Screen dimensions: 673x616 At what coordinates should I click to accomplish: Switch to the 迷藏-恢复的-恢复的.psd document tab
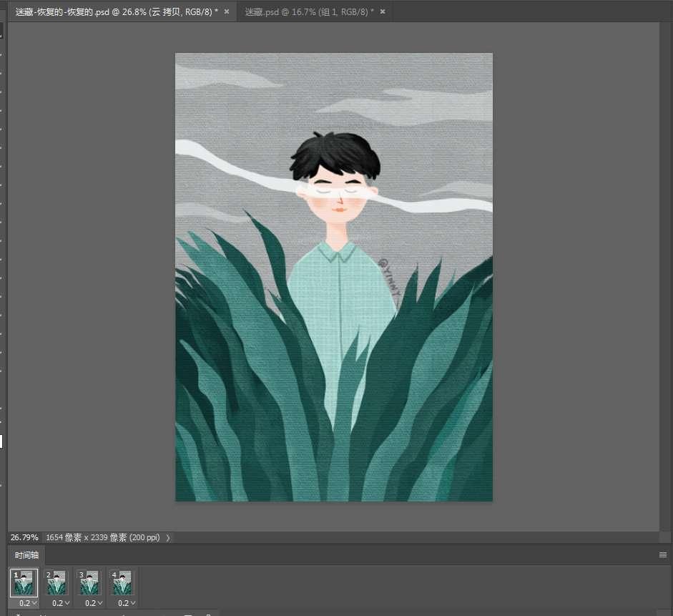pos(117,12)
